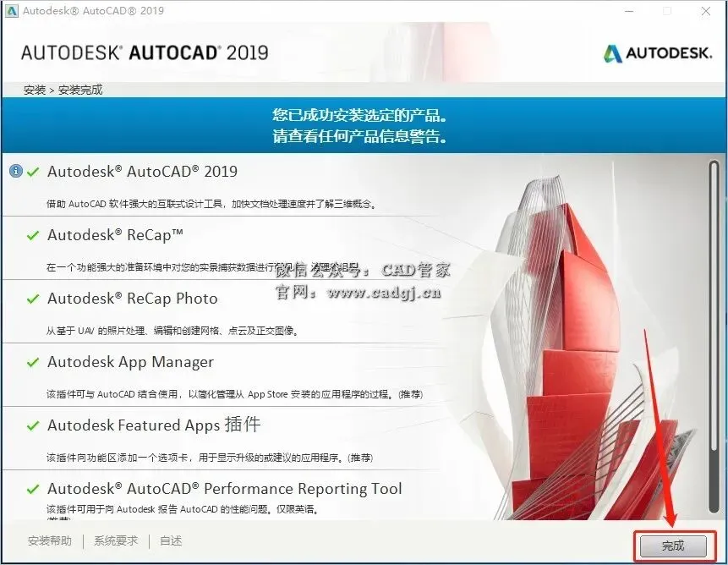The image size is (728, 565).
Task: Click the 安装 breadcrumb item
Action: pyautogui.click(x=35, y=90)
